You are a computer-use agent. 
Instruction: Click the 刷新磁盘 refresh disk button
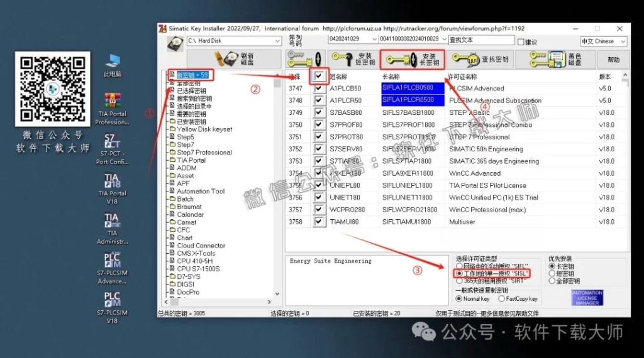tap(235, 59)
